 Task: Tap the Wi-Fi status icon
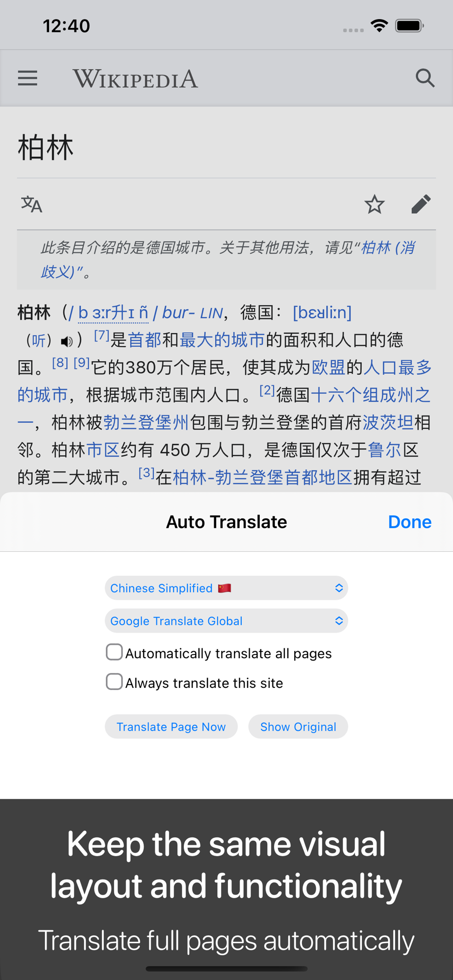pyautogui.click(x=379, y=25)
